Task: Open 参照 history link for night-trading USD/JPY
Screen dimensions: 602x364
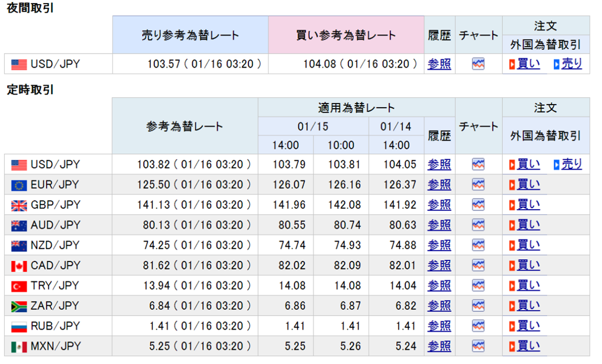Action: coord(439,64)
